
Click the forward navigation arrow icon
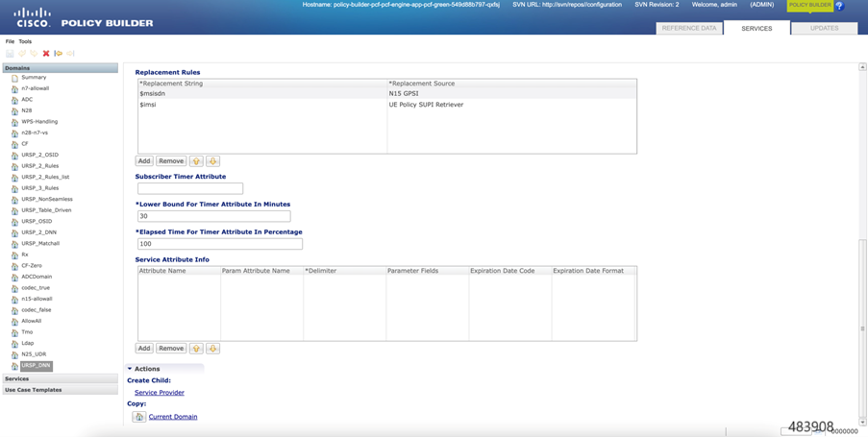pyautogui.click(x=70, y=54)
